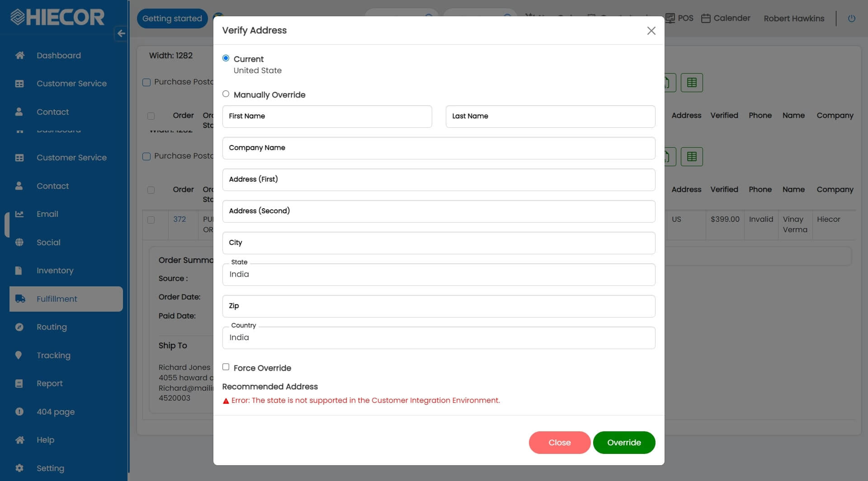Image resolution: width=868 pixels, height=481 pixels.
Task: Open the Report menu in sidebar
Action: [x=50, y=383]
